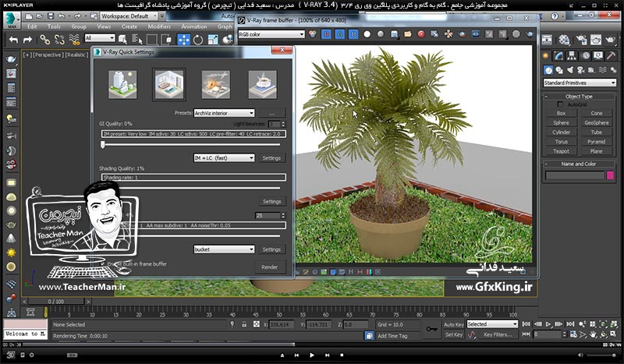Screen dimensions: 624x364
Task: Open the Presets ArchViz interior dropdown
Action: click(224, 113)
